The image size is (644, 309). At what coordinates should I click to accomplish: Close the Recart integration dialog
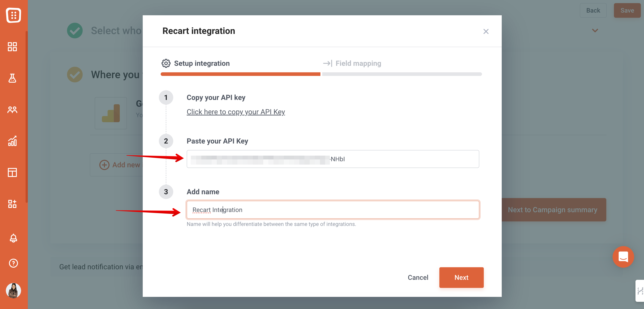[x=486, y=31]
